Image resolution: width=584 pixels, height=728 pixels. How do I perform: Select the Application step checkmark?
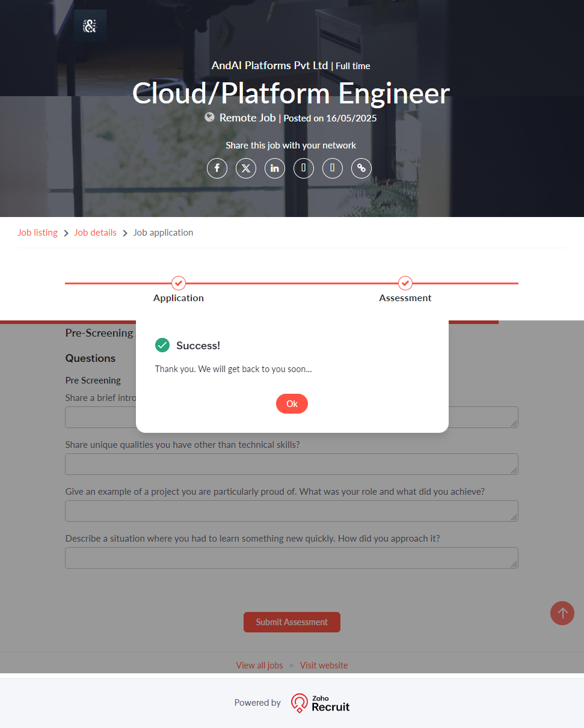pyautogui.click(x=179, y=283)
